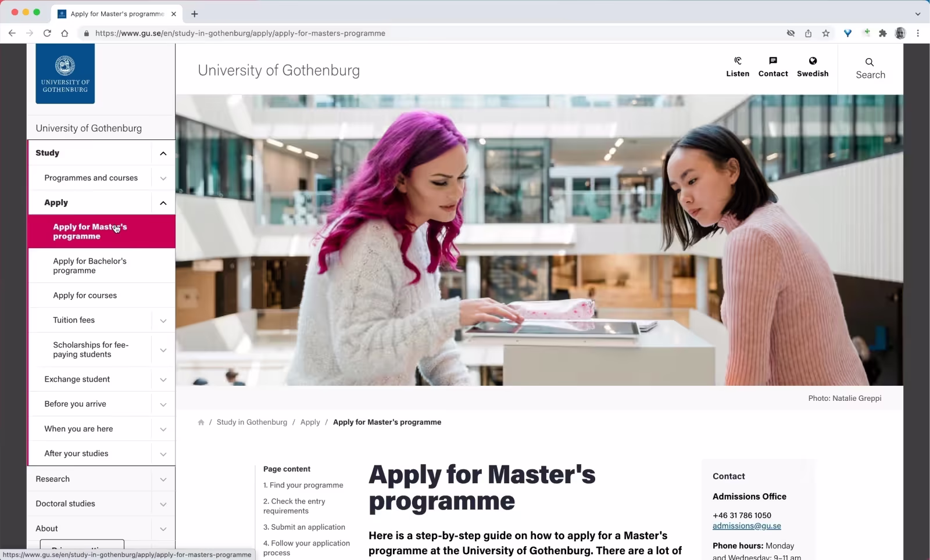Image resolution: width=930 pixels, height=560 pixels.
Task: Switch the site language to Swedish
Action: (812, 67)
